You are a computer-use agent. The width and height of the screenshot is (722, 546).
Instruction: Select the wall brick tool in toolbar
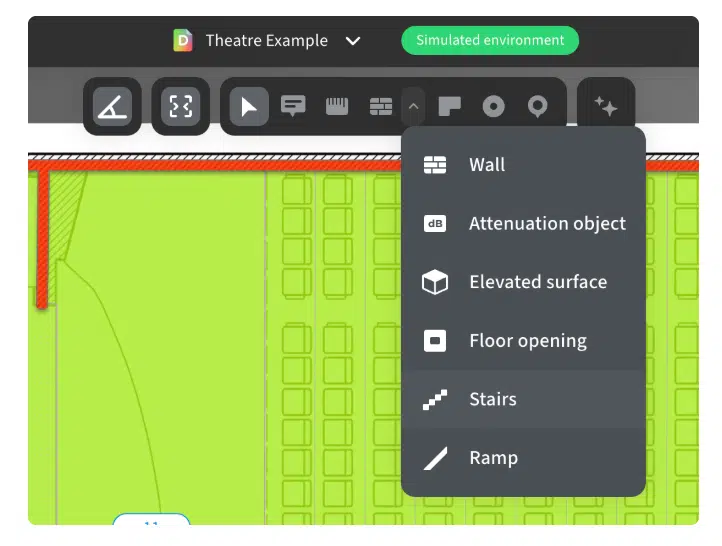click(381, 106)
